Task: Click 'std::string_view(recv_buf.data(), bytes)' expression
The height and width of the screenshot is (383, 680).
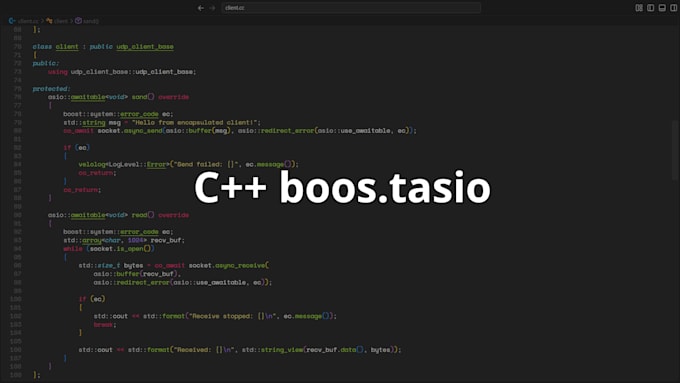Action: tap(317, 350)
